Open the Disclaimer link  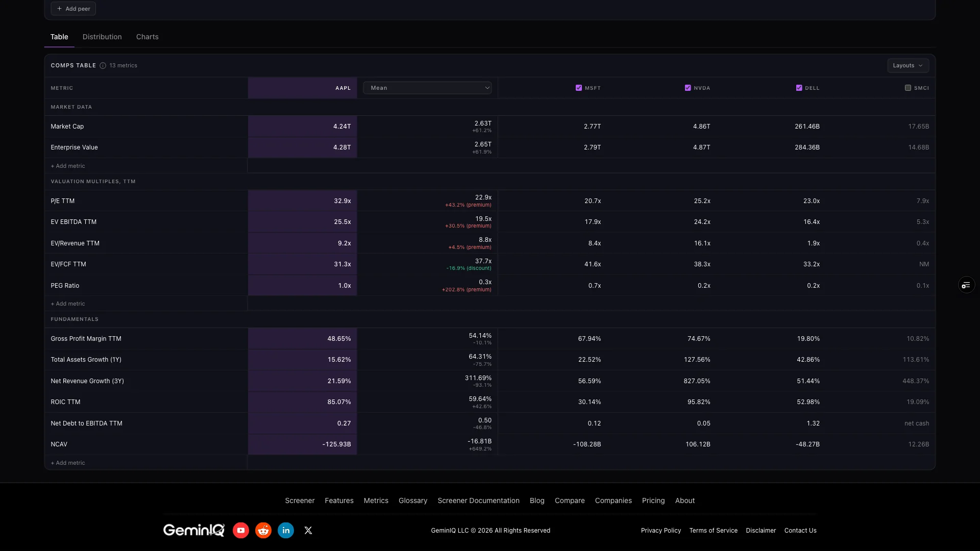(761, 531)
